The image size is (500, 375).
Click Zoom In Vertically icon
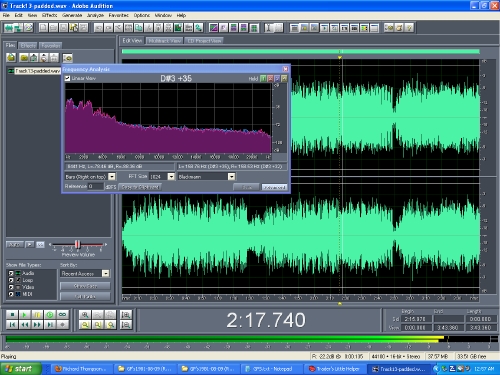point(126,314)
